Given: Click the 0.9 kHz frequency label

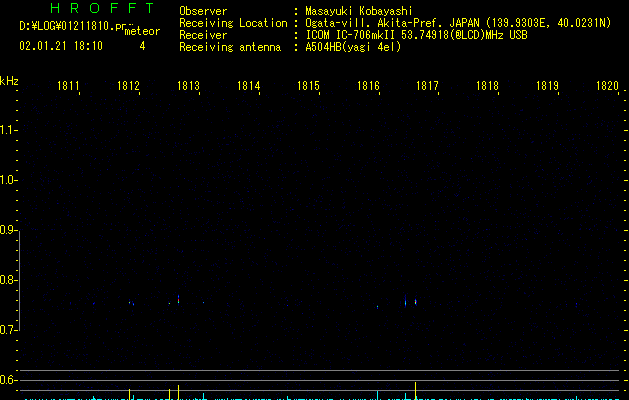Looking at the screenshot, I should (x=8, y=230).
